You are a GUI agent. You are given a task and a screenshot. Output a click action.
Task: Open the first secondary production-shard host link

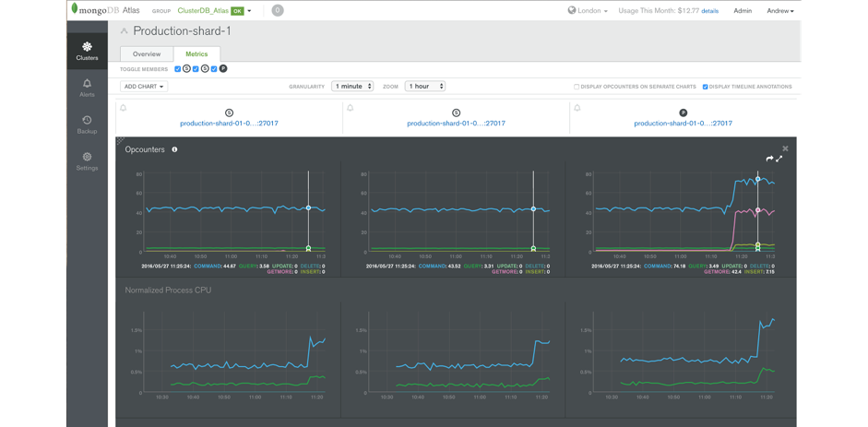click(x=229, y=124)
